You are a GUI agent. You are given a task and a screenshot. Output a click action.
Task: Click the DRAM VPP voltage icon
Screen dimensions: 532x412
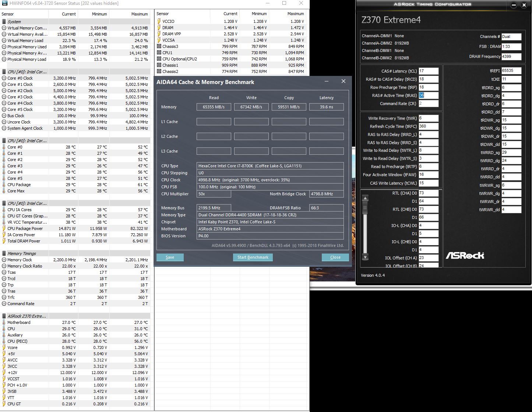click(159, 34)
